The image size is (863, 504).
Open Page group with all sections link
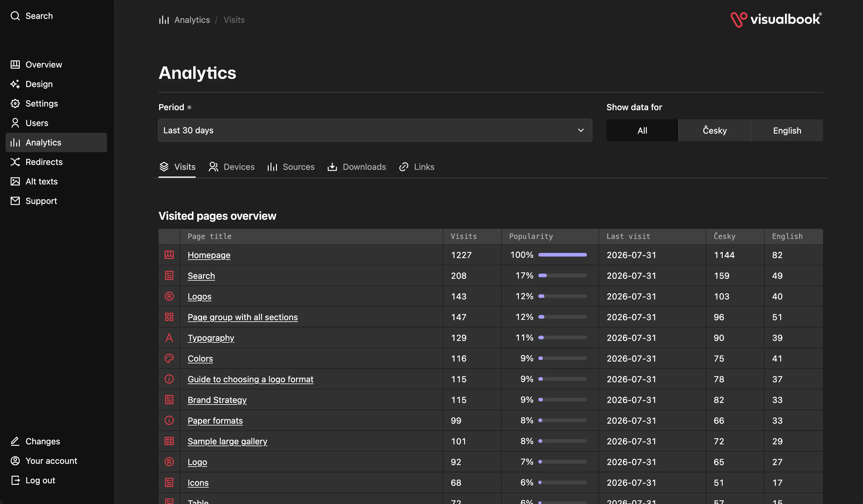point(243,317)
